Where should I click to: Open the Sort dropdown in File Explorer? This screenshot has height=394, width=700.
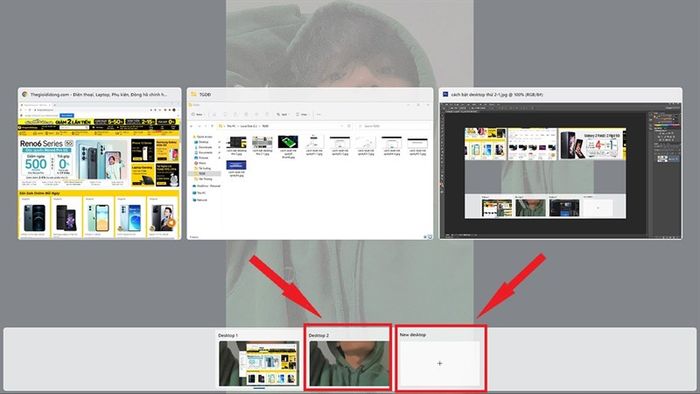[282, 115]
